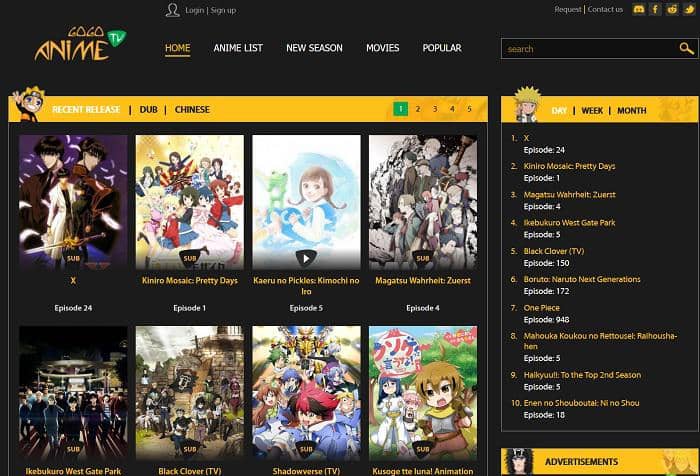Go to page 1 of recent releases
700x476 pixels.
tap(400, 109)
